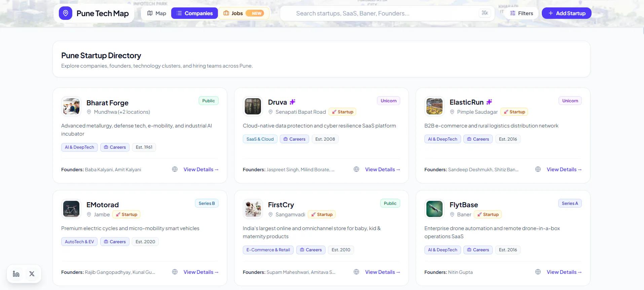The height and width of the screenshot is (290, 644).
Task: Click the ElasticRun company logo
Action: point(434,106)
